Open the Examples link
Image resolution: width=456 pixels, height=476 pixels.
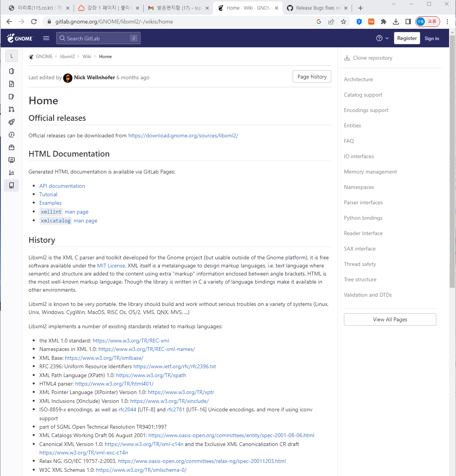pos(50,203)
